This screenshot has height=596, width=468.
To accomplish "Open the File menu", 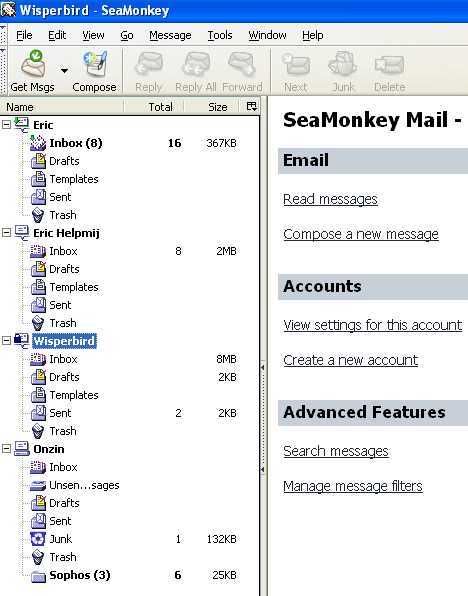I will (24, 35).
